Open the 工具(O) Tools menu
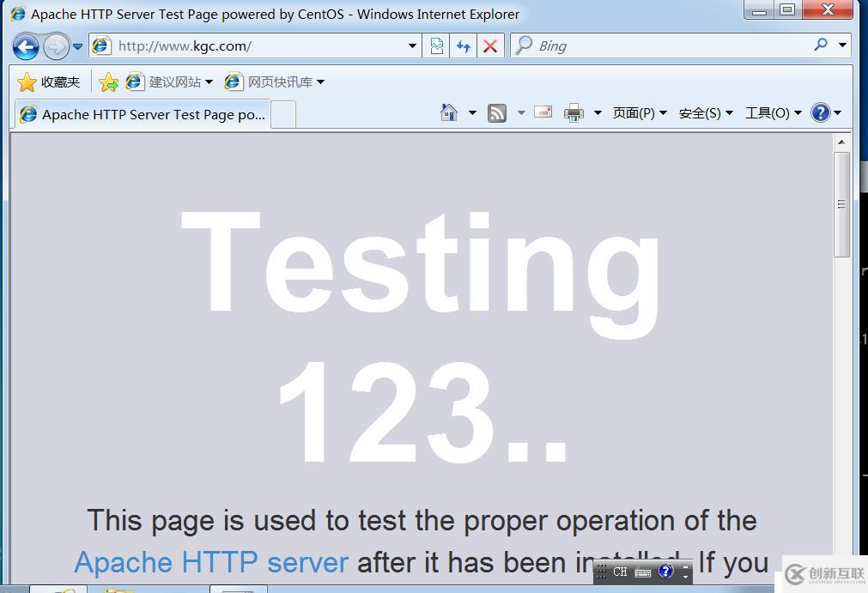868x593 pixels. point(774,112)
